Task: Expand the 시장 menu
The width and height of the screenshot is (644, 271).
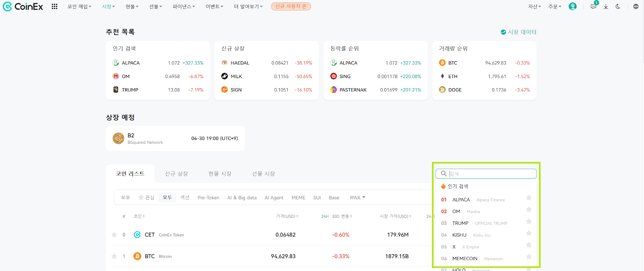Action: pos(108,6)
